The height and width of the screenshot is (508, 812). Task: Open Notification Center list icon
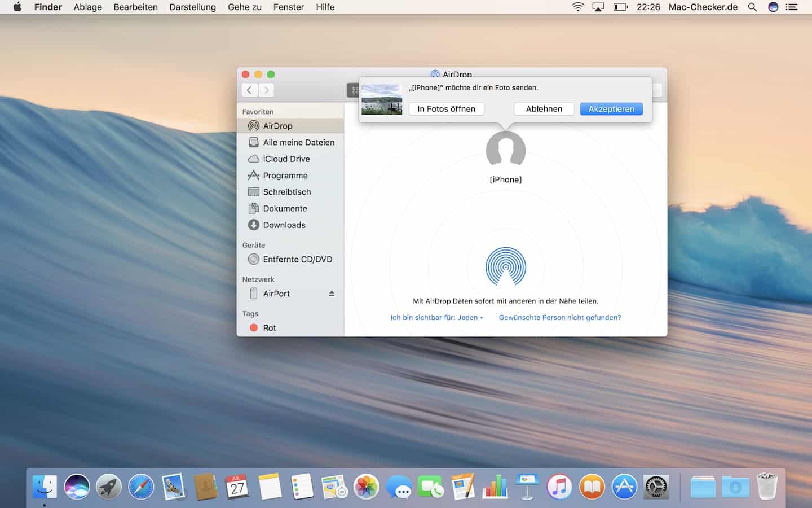pyautogui.click(x=792, y=7)
